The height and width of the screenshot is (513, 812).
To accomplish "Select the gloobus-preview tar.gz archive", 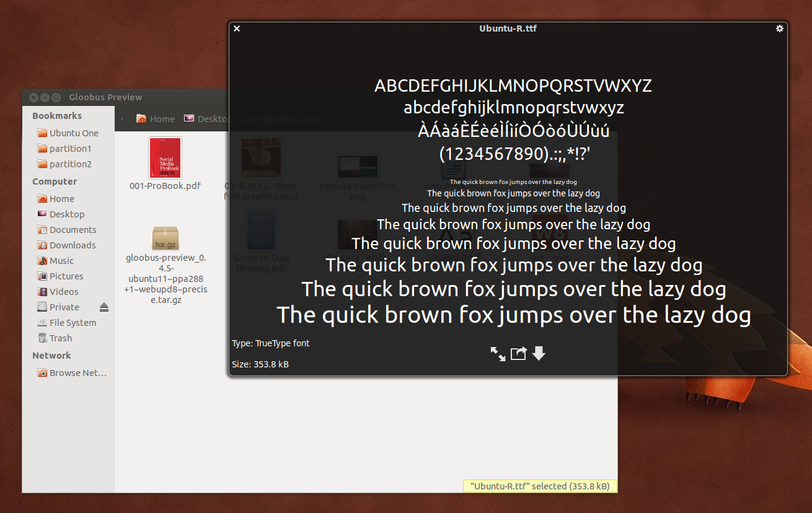I will [165, 239].
